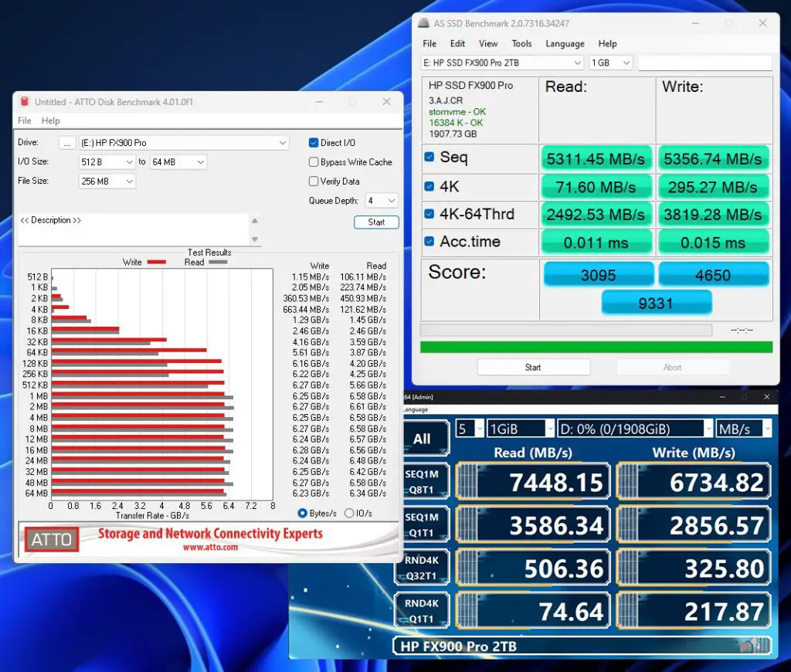Open AS SSD File menu
Image resolution: width=791 pixels, height=672 pixels.
coord(429,43)
